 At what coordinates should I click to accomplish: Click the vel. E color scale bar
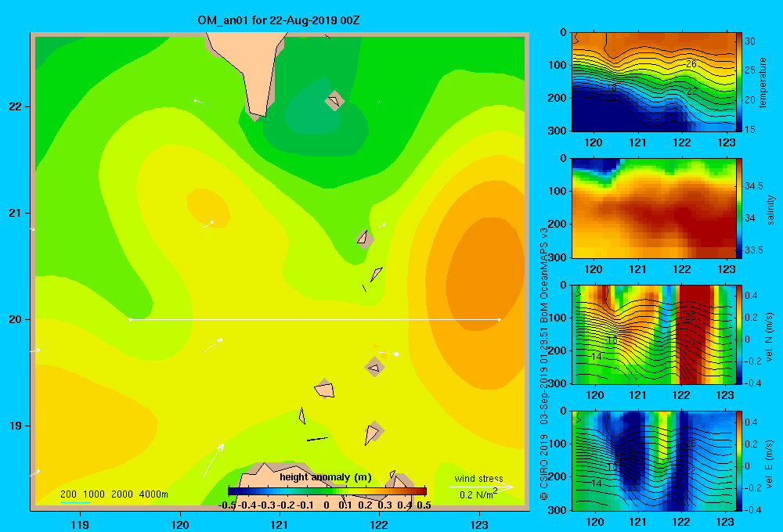[739, 461]
